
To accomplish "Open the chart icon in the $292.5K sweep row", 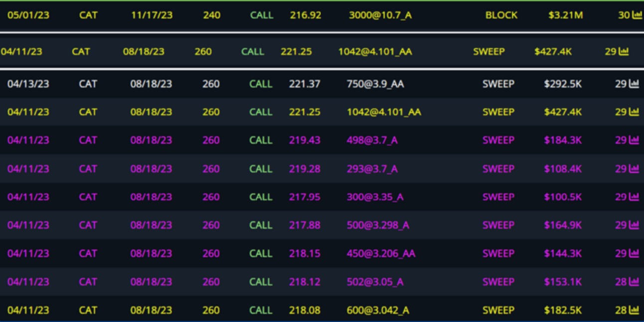I will pos(634,84).
